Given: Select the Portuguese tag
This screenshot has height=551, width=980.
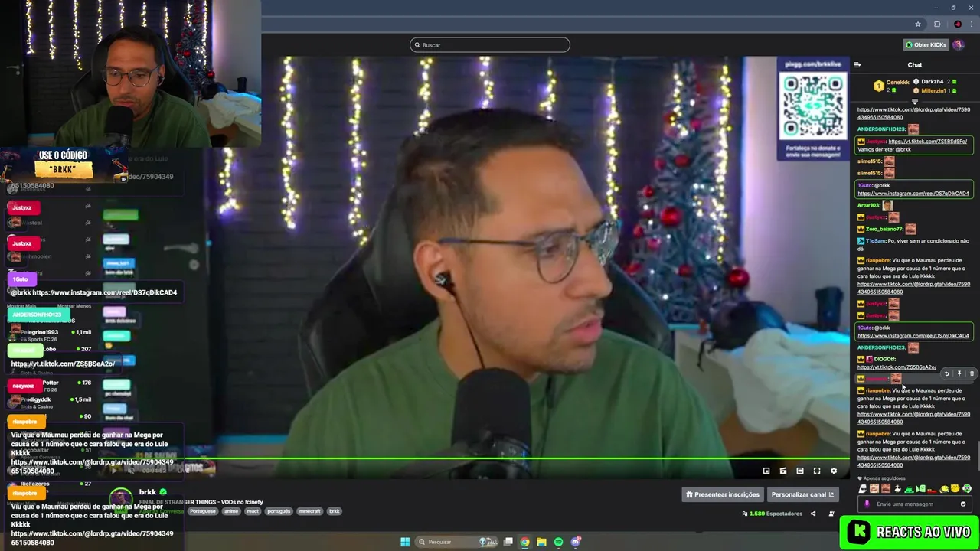Looking at the screenshot, I should [x=203, y=511].
